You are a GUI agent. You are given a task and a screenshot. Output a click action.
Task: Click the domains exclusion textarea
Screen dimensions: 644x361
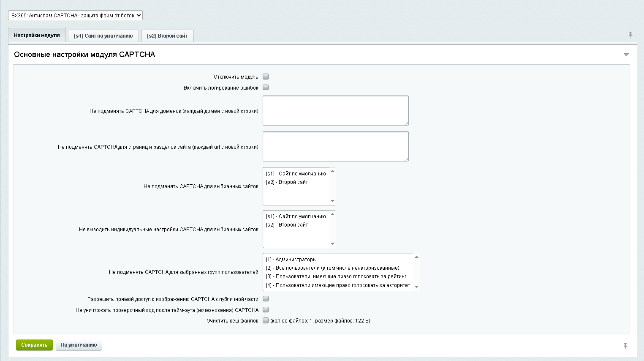(336, 111)
